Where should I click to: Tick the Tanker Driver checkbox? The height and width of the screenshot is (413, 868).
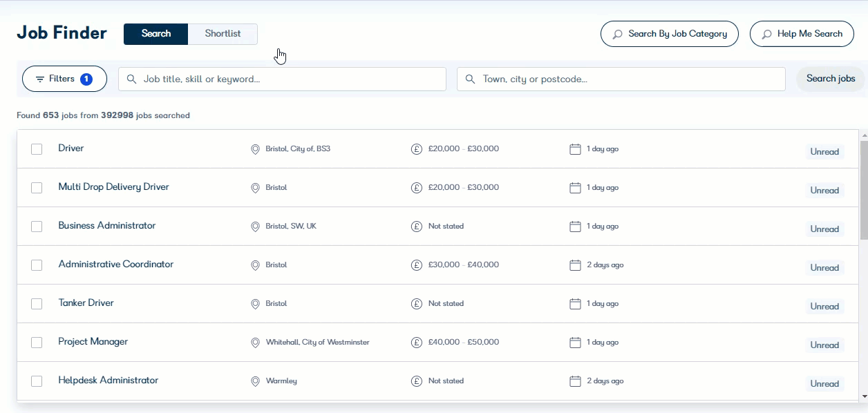pyautogui.click(x=37, y=304)
